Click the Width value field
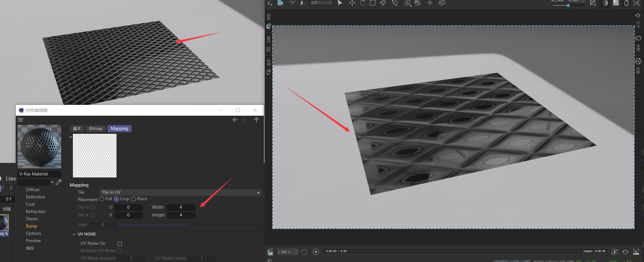 (x=181, y=207)
